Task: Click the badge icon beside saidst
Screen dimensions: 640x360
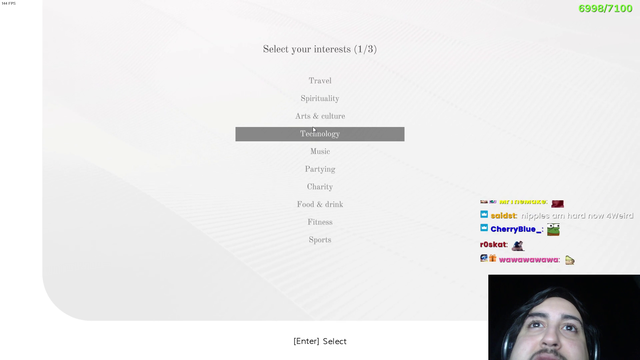Action: coord(484,214)
